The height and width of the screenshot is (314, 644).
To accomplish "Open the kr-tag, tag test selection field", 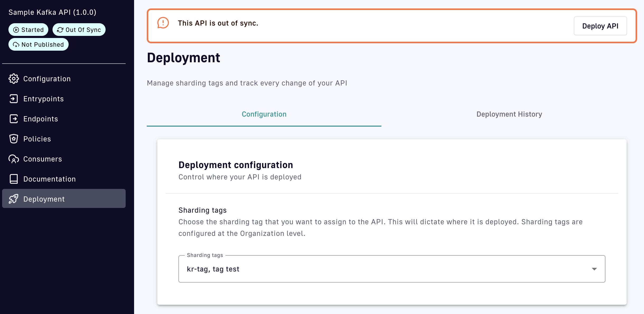I will tap(370, 269).
